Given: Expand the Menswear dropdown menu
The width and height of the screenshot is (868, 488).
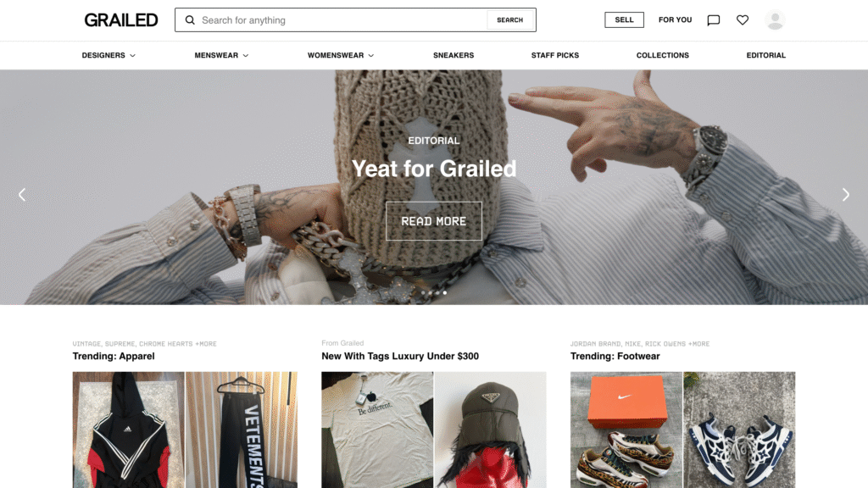Looking at the screenshot, I should pyautogui.click(x=221, y=55).
